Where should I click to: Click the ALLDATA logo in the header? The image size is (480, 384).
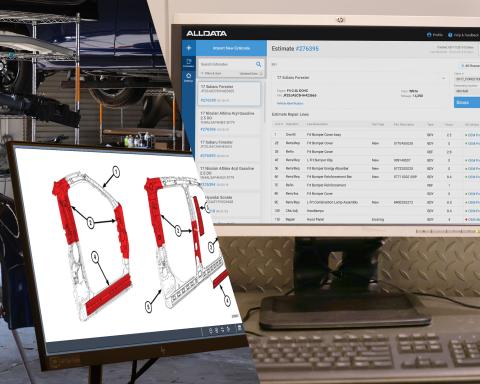tap(206, 33)
